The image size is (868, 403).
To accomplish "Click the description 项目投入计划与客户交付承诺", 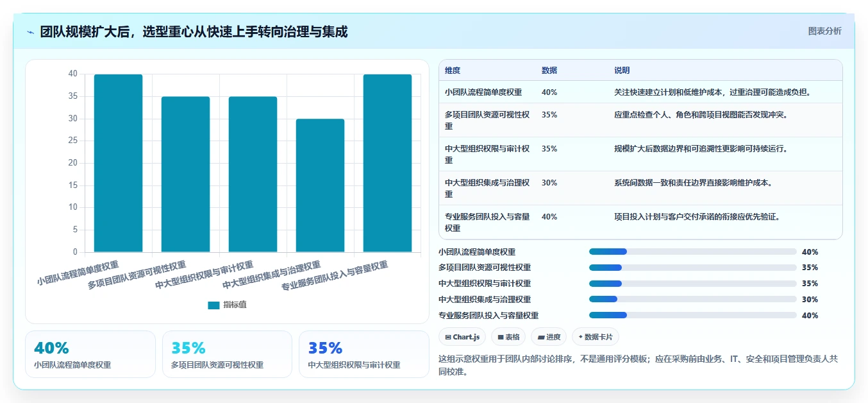I will (697, 217).
